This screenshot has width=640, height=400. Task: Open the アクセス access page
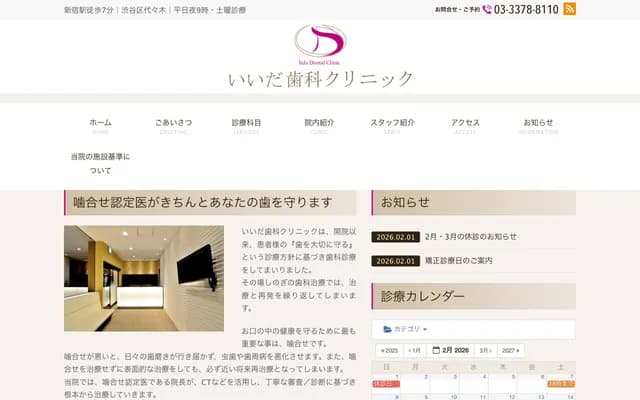[465, 126]
